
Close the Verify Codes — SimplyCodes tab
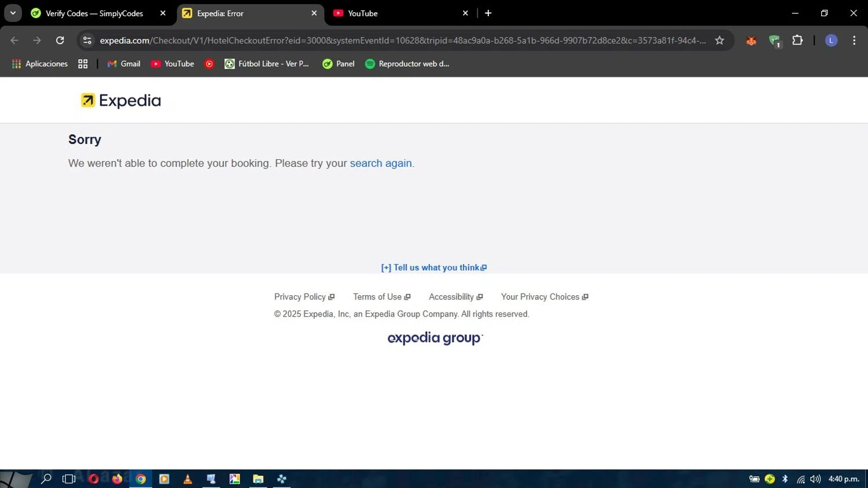[x=163, y=13]
